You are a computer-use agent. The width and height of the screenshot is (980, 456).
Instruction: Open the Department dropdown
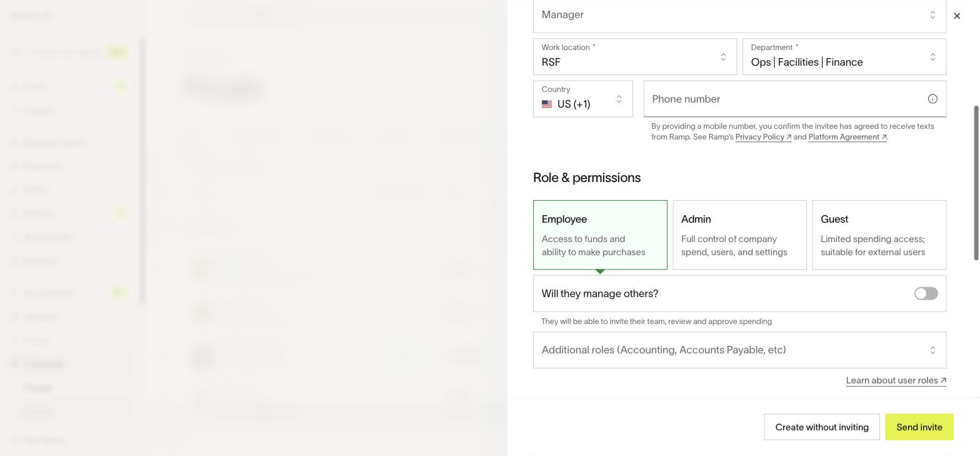coord(844,57)
